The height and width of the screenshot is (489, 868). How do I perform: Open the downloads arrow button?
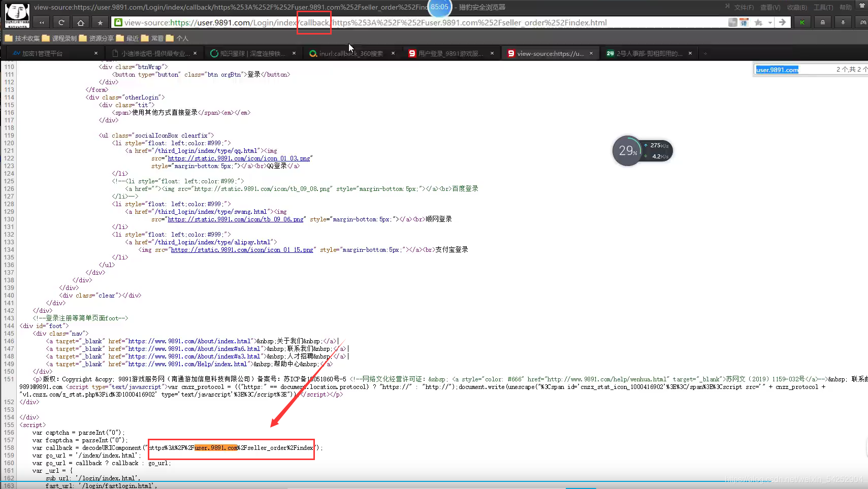[x=843, y=22]
